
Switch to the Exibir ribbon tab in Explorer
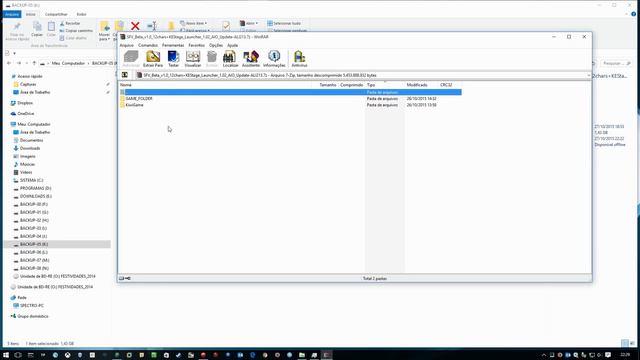tap(81, 14)
